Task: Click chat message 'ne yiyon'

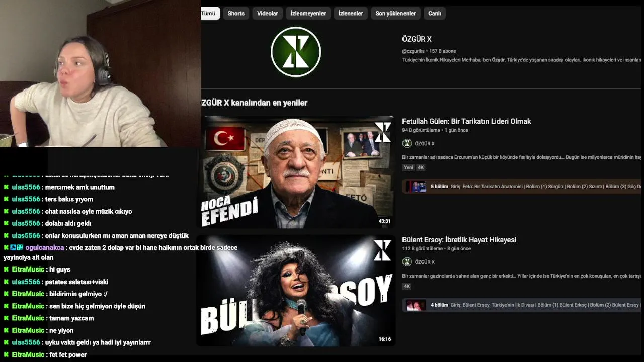Action: click(x=61, y=330)
